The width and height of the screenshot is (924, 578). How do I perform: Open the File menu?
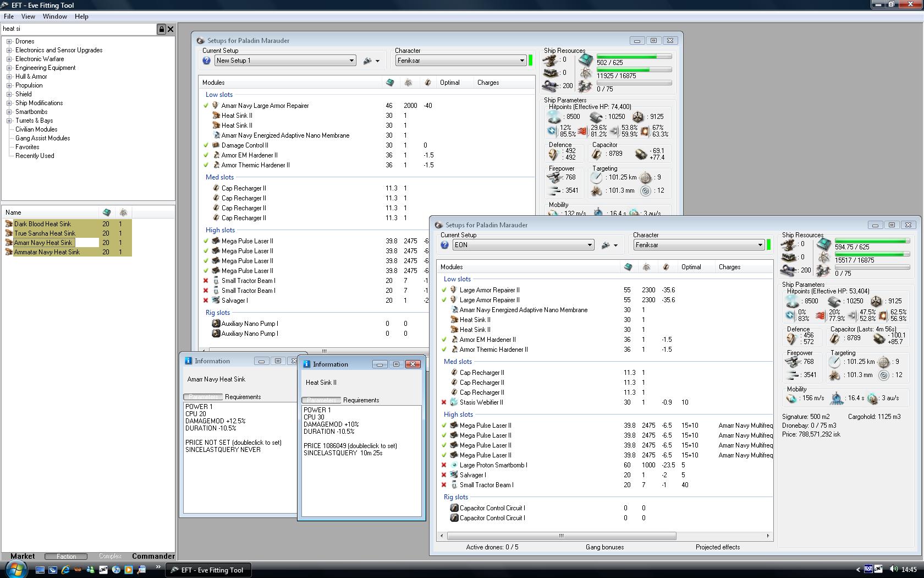click(x=9, y=17)
